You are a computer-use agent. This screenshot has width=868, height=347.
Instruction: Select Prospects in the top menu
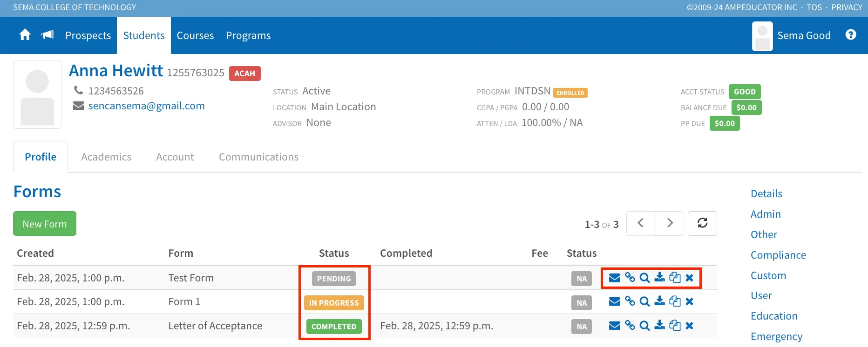tap(88, 35)
